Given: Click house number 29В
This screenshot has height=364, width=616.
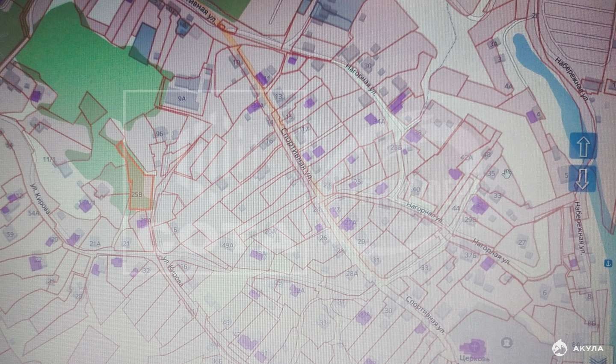Looking at the screenshot, I should point(471,219).
